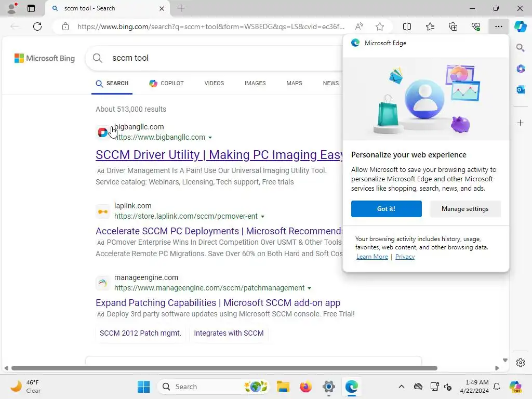Open the Favorites list icon
532x399 pixels.
point(430,26)
